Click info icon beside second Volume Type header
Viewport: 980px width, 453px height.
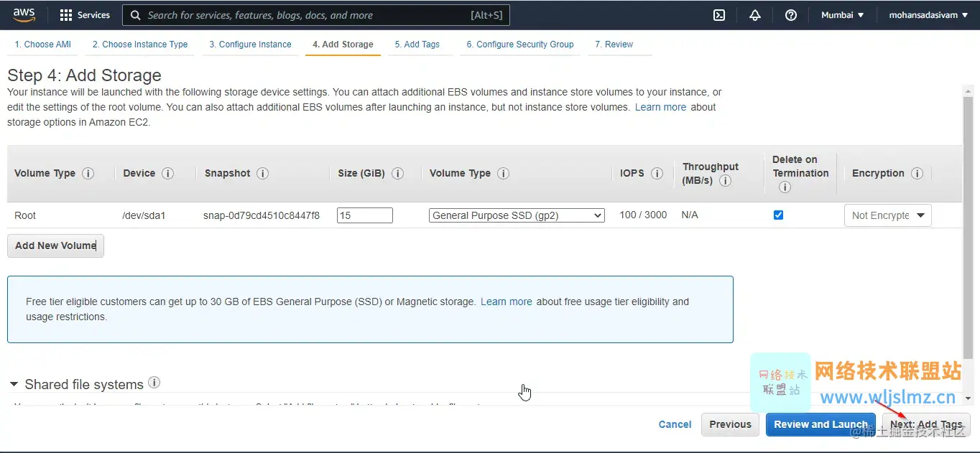503,173
